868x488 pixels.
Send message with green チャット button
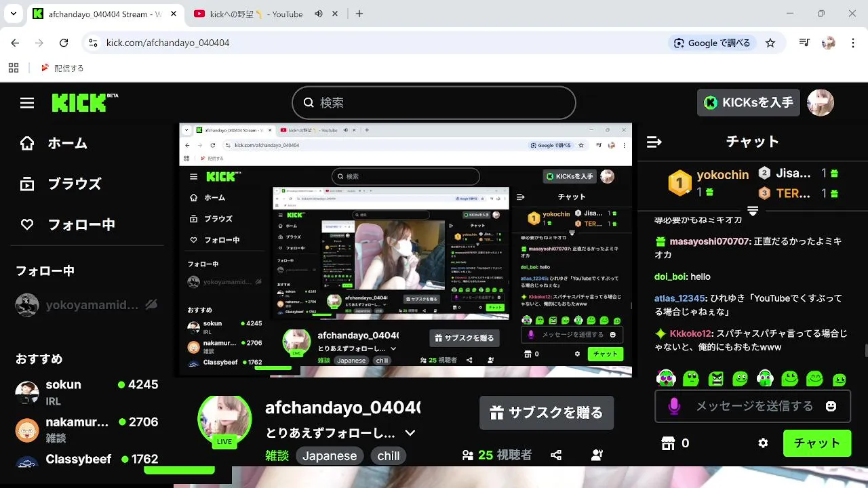[816, 443]
